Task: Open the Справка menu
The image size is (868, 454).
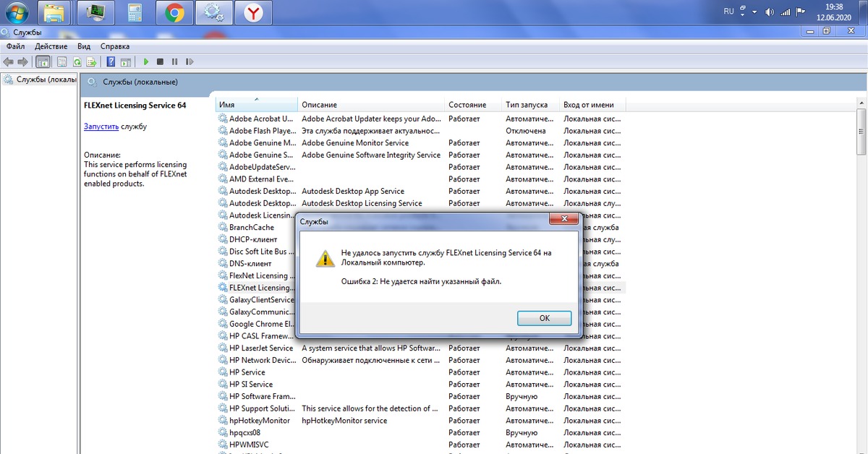Action: [115, 46]
